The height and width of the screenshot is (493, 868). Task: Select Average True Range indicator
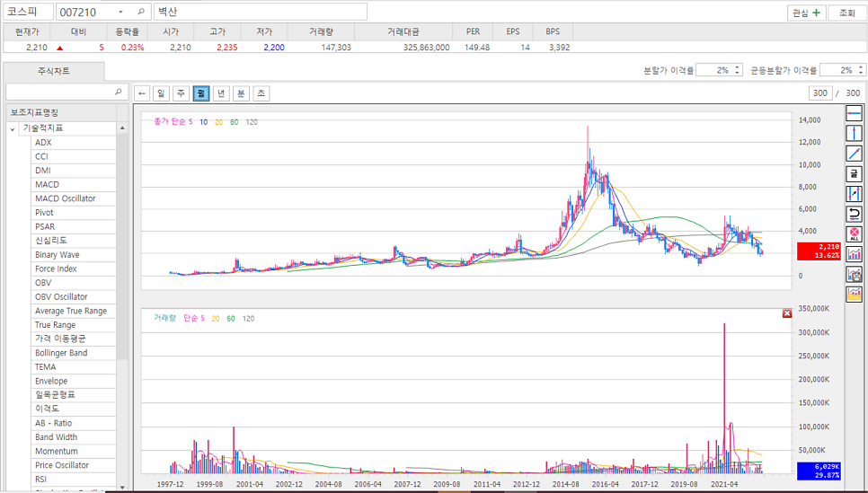74,311
